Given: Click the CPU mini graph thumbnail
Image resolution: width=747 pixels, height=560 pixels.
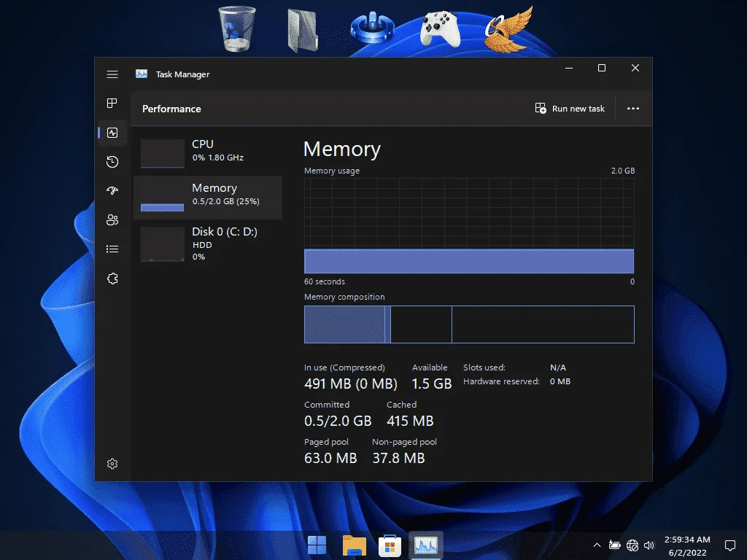Looking at the screenshot, I should pyautogui.click(x=163, y=153).
